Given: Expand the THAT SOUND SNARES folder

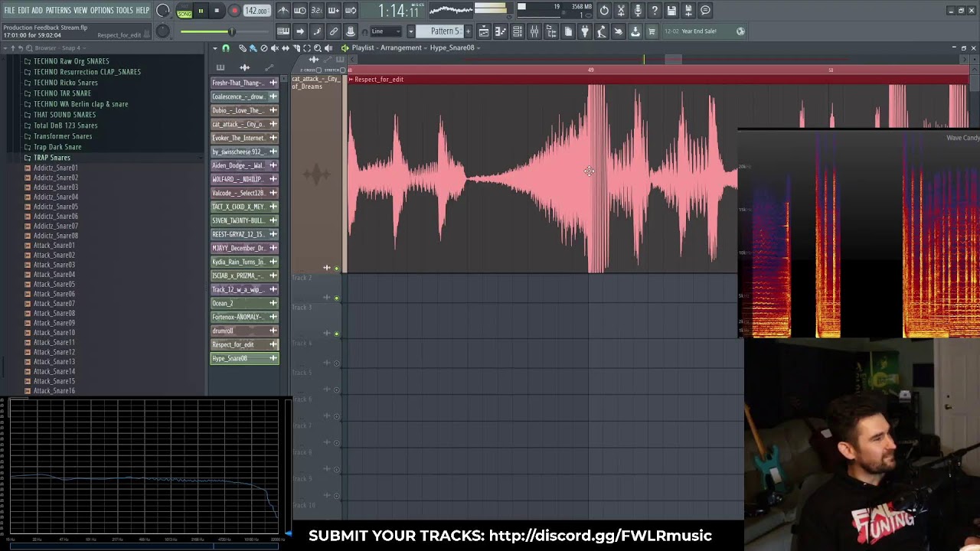Looking at the screenshot, I should [64, 115].
